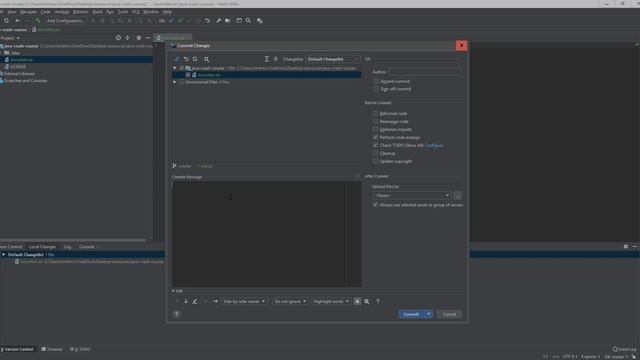Click round Help button in dialog corner
640x360 pixels.
click(x=176, y=314)
